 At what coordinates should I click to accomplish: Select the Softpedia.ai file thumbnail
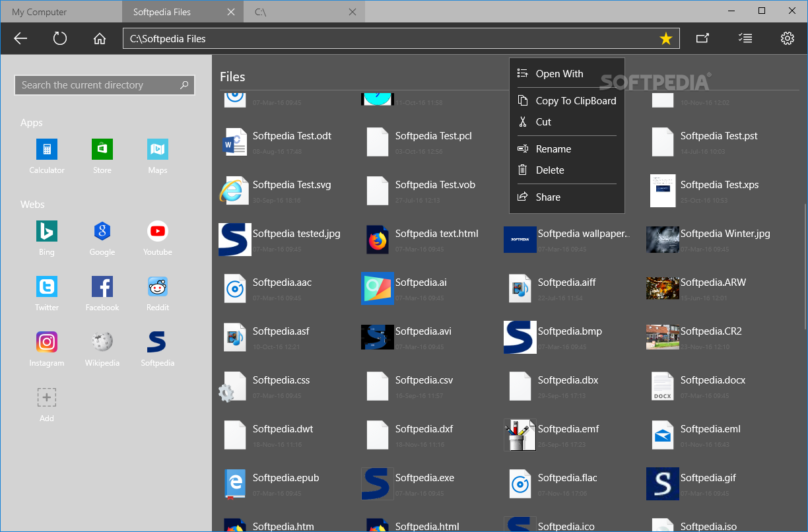tap(378, 288)
